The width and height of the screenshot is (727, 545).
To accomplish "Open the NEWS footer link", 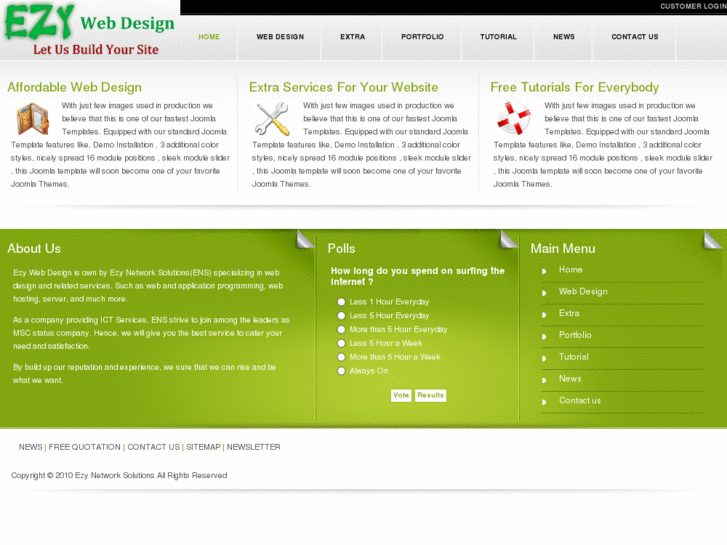I will point(31,447).
